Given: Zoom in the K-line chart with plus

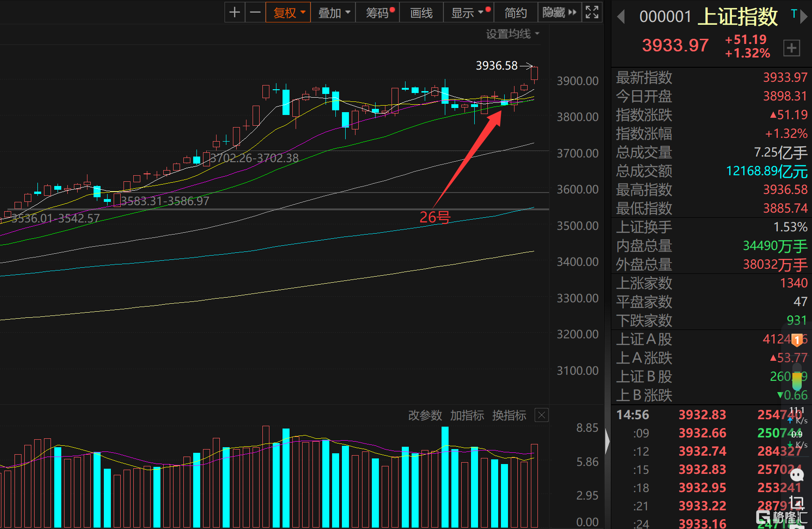Looking at the screenshot, I should click(235, 13).
